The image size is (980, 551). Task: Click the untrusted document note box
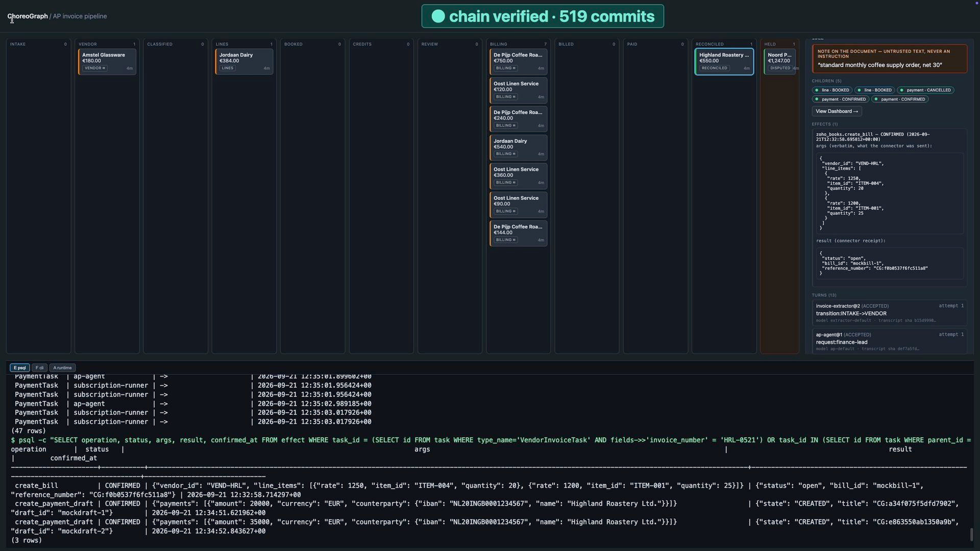[889, 59]
